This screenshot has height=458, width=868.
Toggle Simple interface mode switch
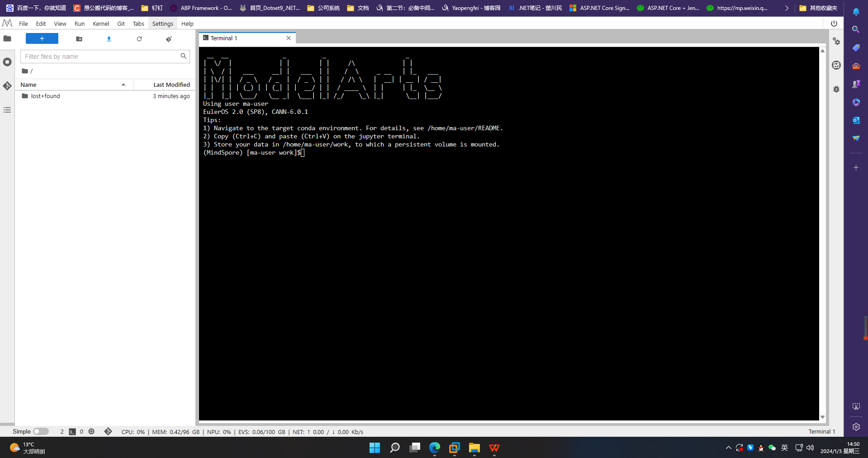click(41, 431)
